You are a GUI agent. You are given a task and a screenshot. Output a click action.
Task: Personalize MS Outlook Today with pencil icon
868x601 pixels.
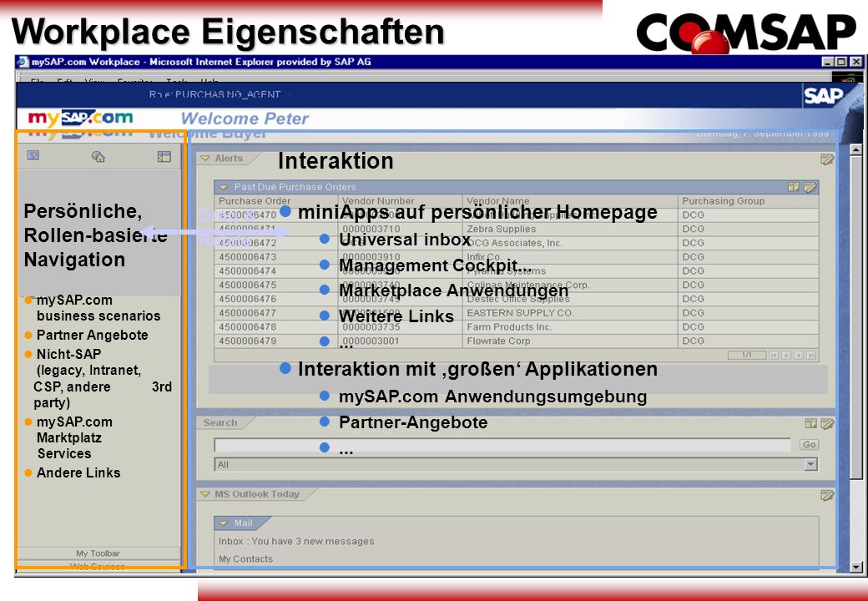point(827,495)
